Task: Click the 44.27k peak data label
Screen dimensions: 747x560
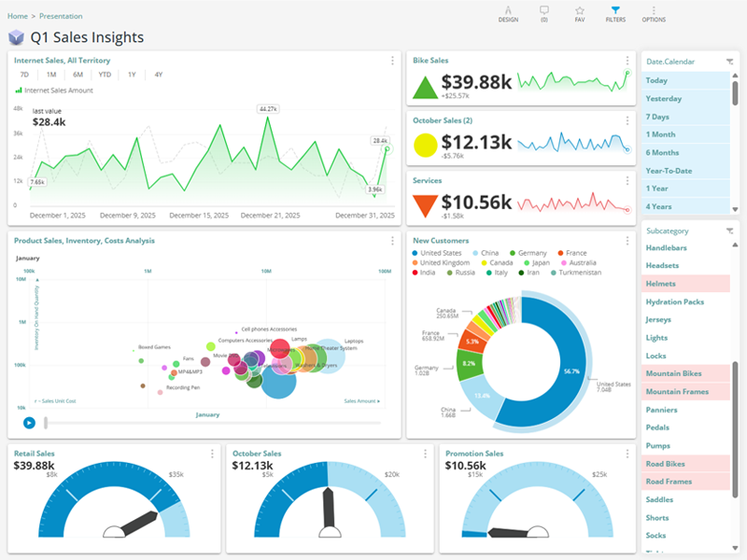Action: coord(268,109)
